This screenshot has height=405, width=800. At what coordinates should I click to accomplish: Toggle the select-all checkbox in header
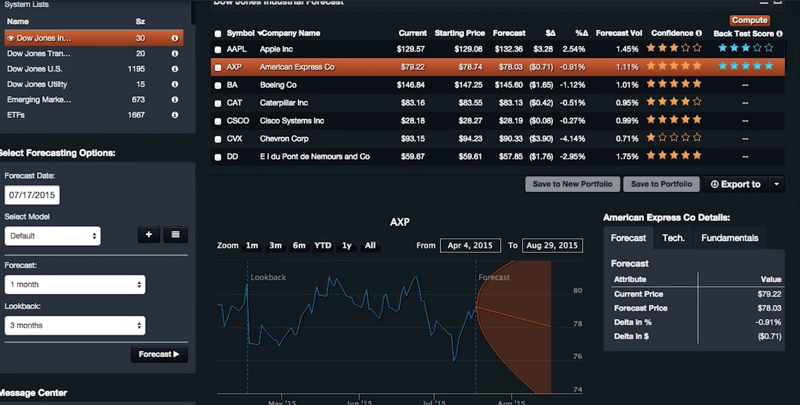[x=218, y=34]
